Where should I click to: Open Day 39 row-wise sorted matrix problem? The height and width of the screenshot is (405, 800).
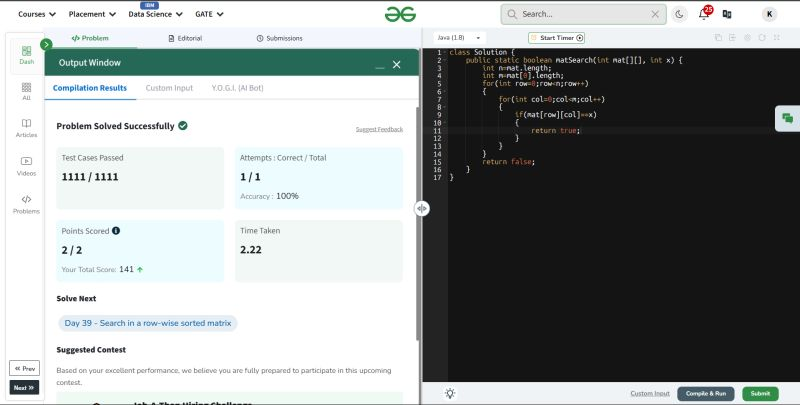click(148, 323)
